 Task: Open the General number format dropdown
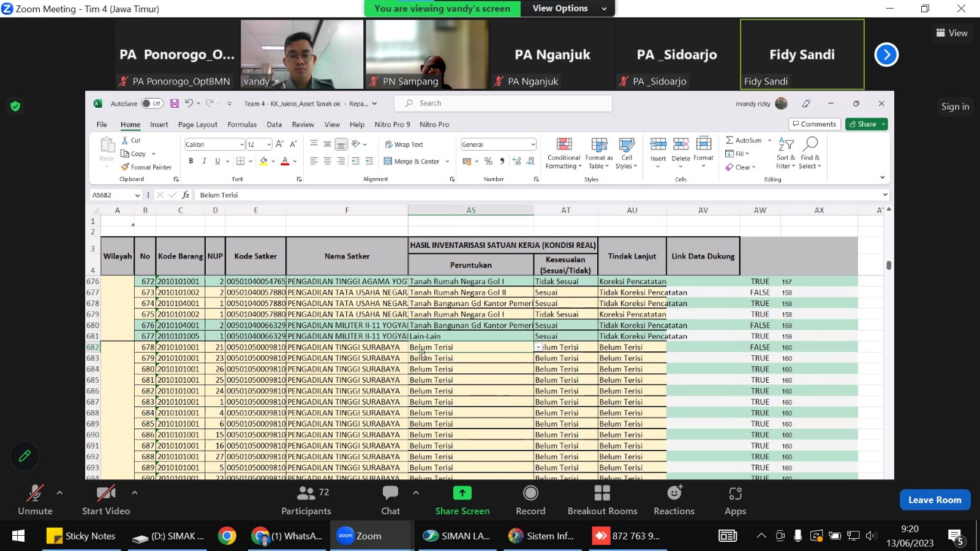[x=533, y=144]
